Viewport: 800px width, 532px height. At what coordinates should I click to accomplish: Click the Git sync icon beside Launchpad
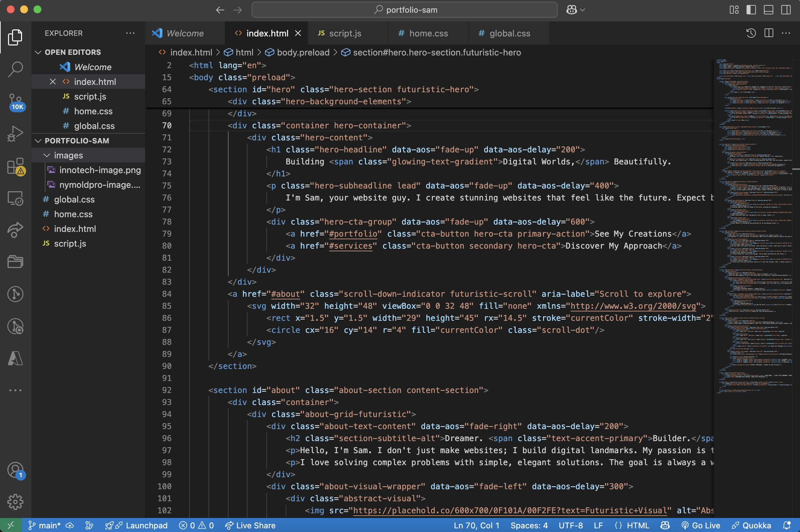tap(89, 526)
